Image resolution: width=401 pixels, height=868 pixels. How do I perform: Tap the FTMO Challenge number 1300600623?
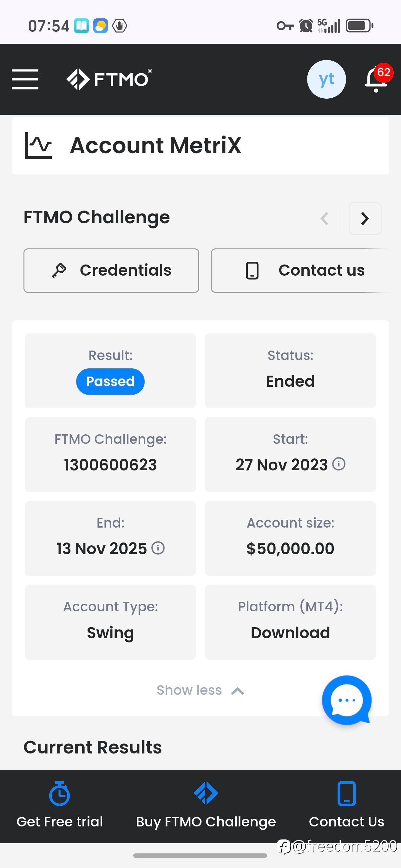tap(110, 465)
